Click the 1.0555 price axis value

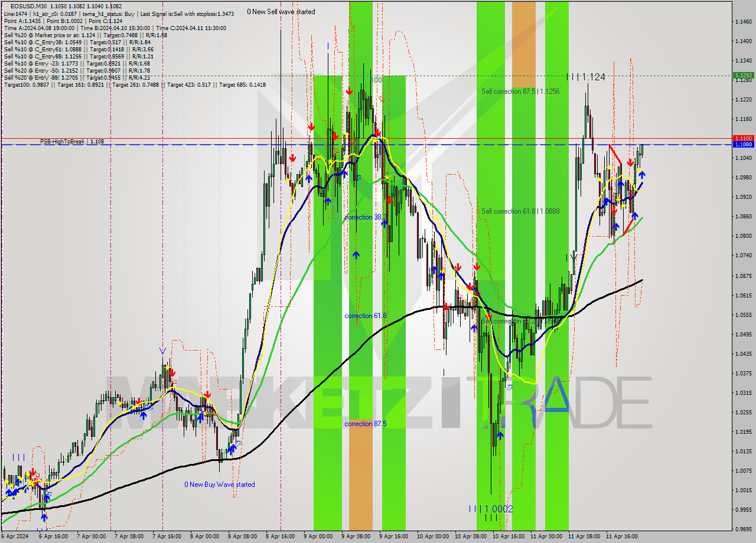pos(743,315)
